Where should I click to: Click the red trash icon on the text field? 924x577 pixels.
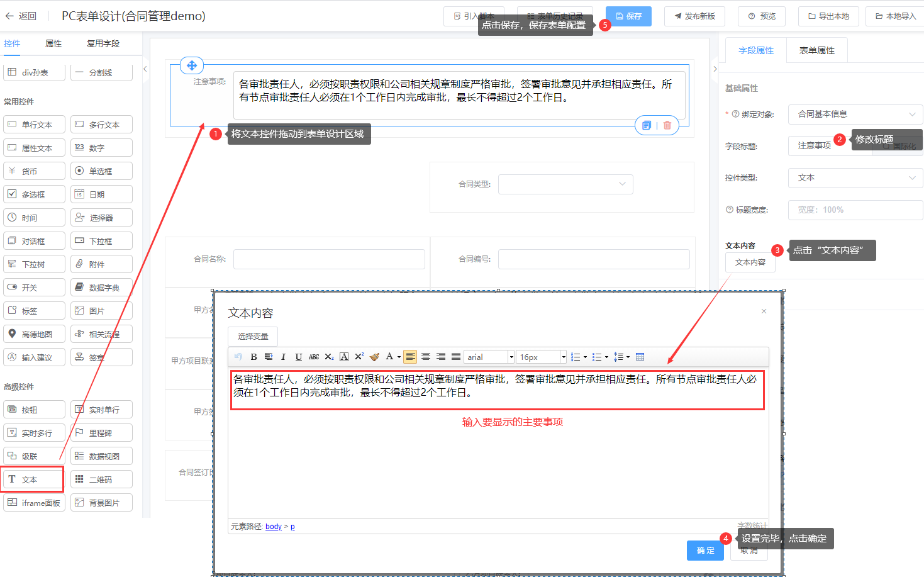(x=667, y=125)
